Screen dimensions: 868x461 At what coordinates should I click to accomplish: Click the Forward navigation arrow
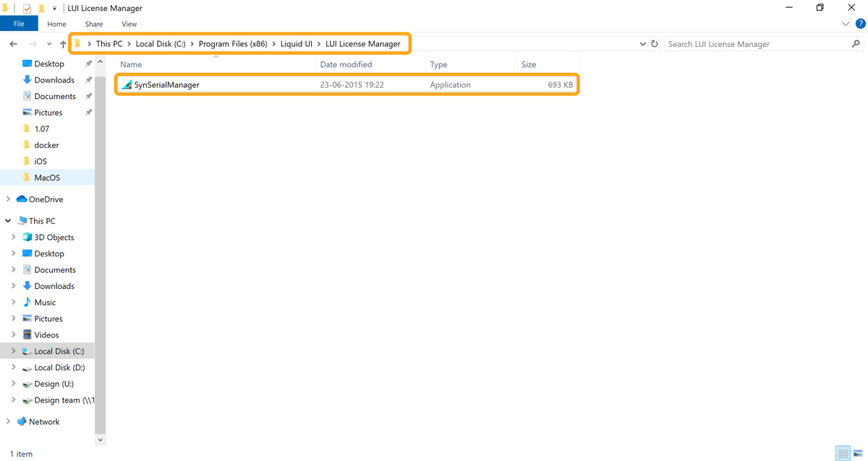pos(33,44)
